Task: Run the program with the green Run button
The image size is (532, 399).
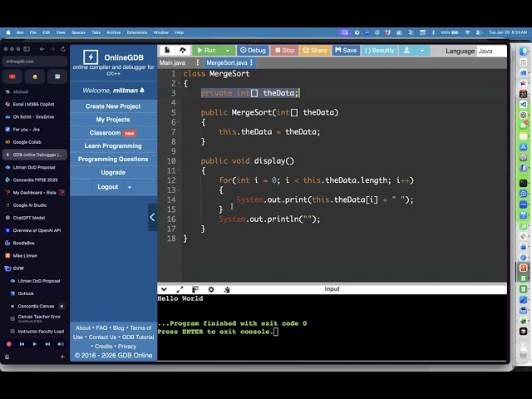Action: 207,50
